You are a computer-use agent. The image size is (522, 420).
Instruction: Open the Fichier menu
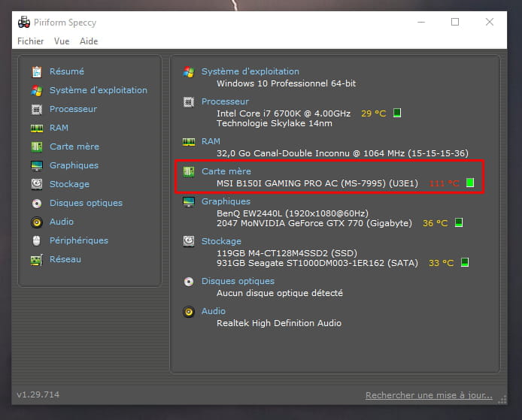(30, 41)
